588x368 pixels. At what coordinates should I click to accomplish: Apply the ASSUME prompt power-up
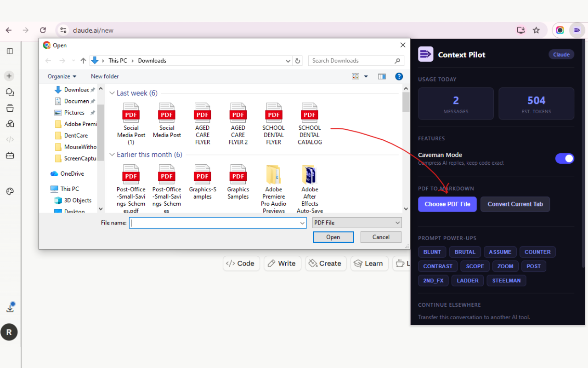[500, 252]
